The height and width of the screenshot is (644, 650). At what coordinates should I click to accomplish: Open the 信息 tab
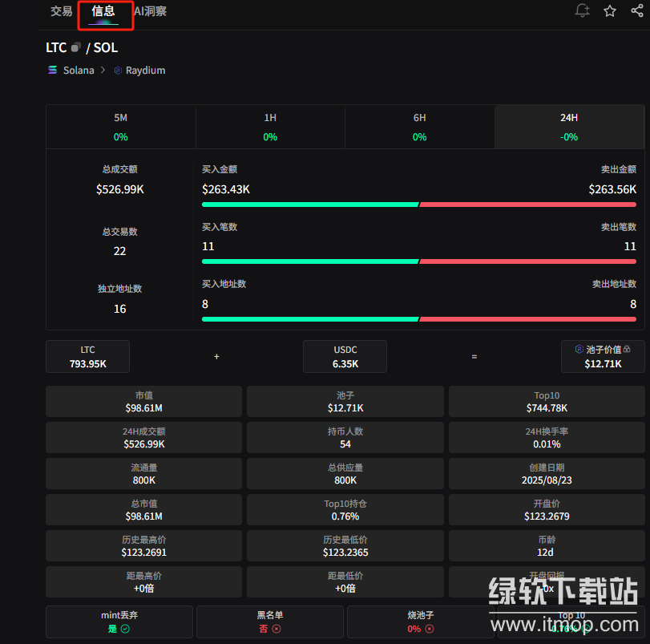[103, 11]
